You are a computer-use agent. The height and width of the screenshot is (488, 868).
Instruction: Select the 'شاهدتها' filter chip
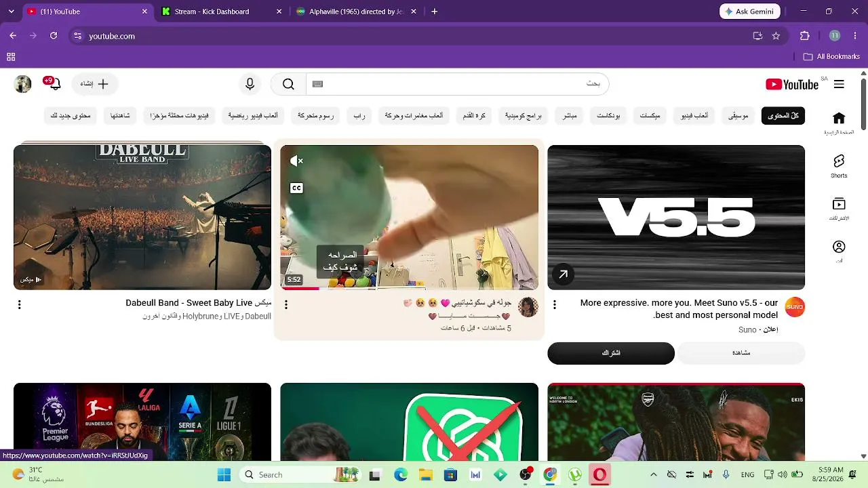pyautogui.click(x=120, y=116)
